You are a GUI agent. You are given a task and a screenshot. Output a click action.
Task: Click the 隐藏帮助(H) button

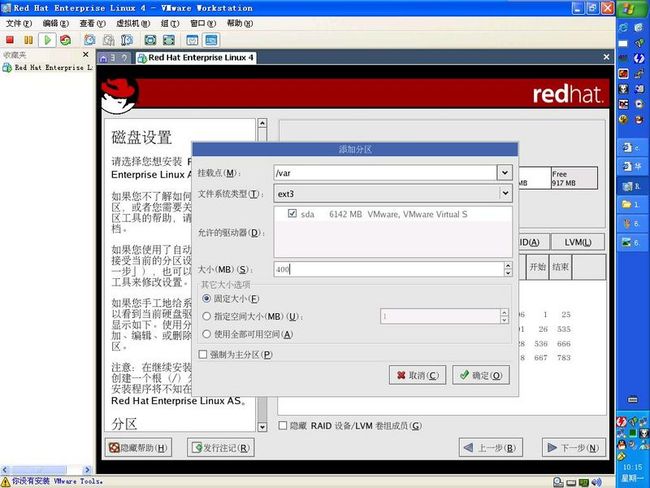138,448
